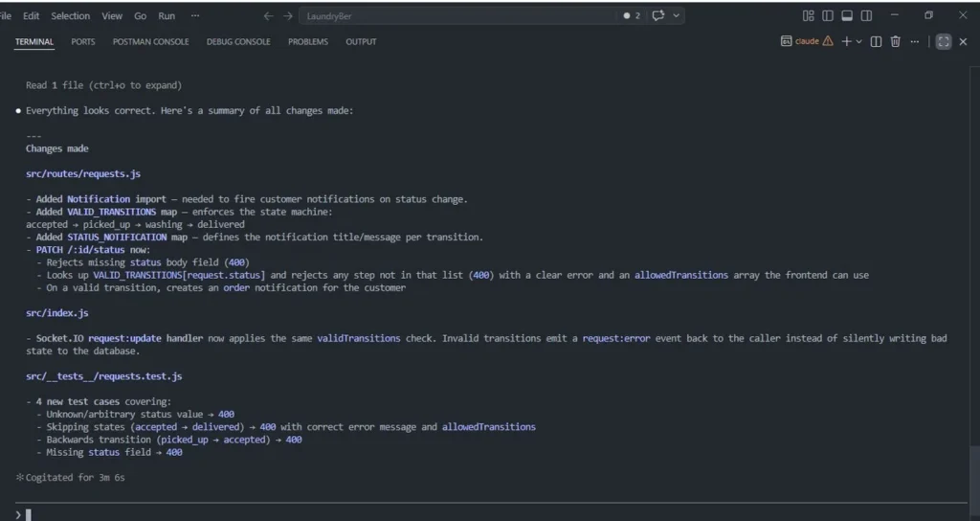The width and height of the screenshot is (980, 521).
Task: Click 'Cogitated for 3m 6s' status
Action: point(75,477)
